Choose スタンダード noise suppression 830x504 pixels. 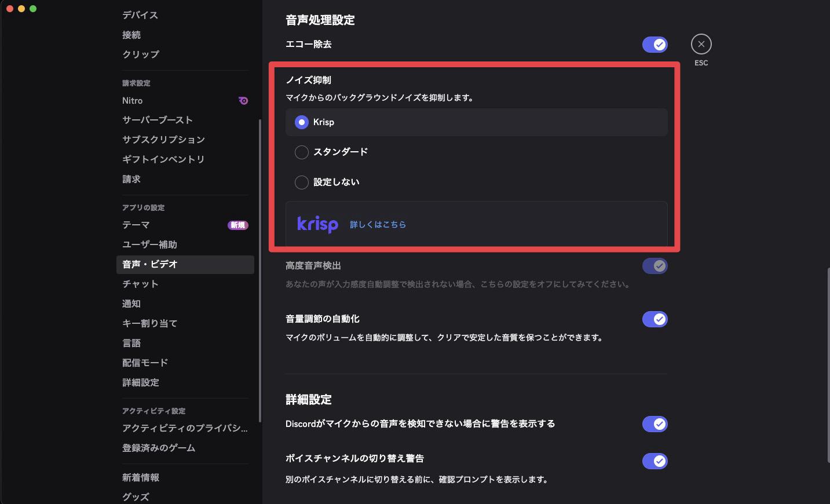click(301, 152)
